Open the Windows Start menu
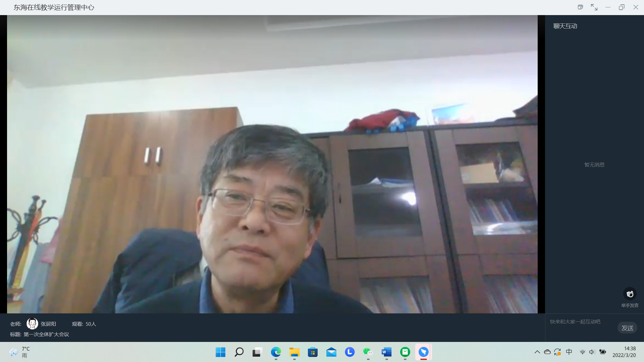Image resolution: width=644 pixels, height=362 pixels. 220,352
